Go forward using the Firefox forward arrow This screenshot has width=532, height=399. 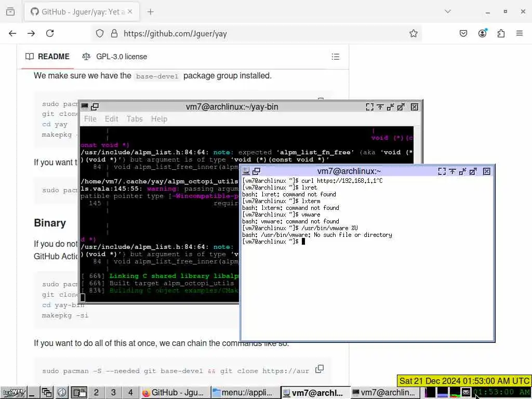pos(31,33)
